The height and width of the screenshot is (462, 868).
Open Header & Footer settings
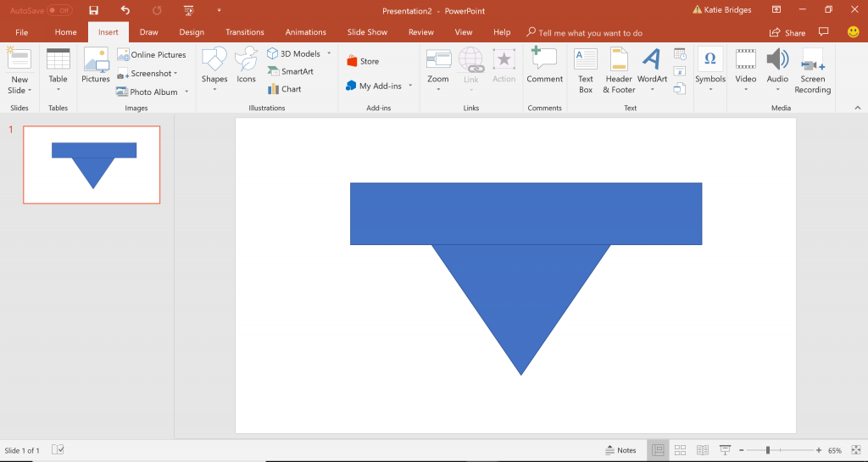(x=619, y=70)
